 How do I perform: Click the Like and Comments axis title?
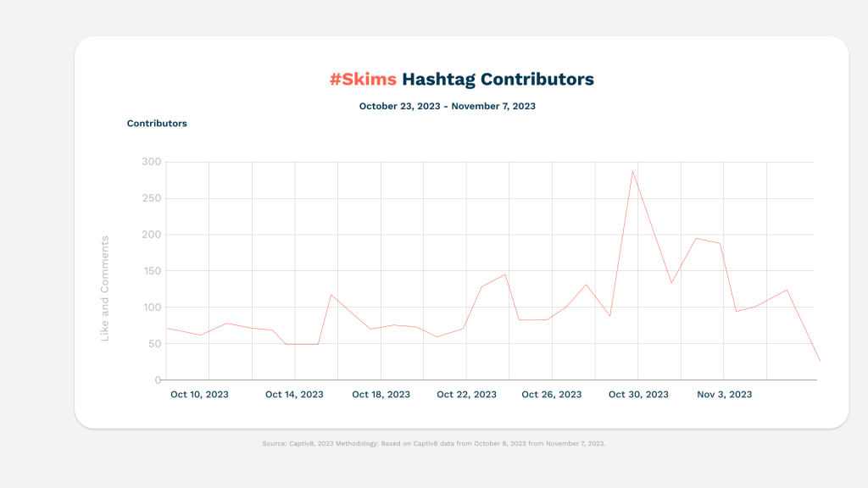pyautogui.click(x=104, y=288)
